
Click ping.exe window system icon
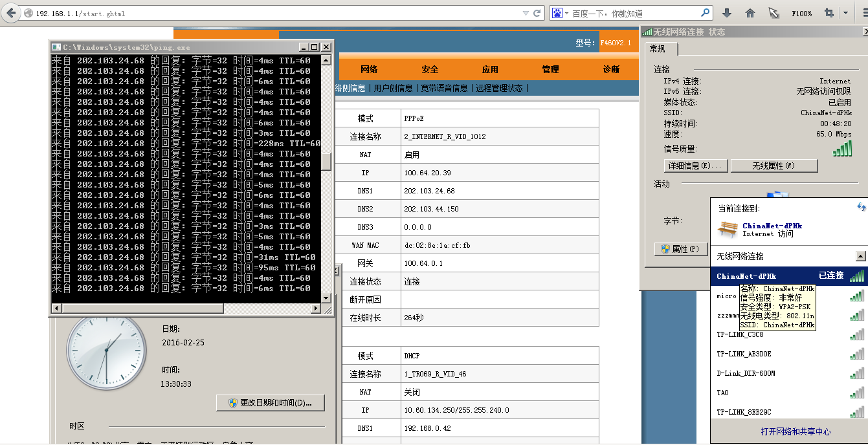(56, 47)
